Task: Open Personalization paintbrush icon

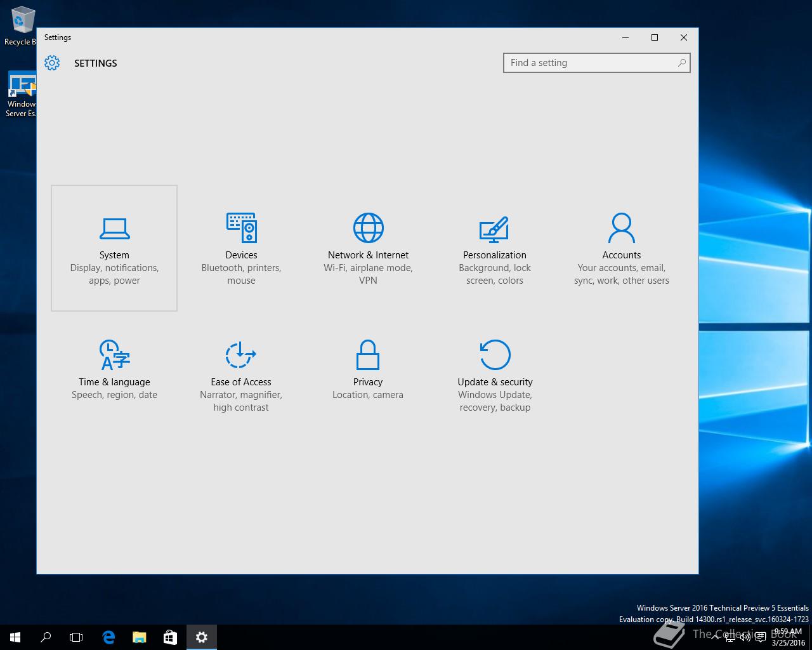Action: click(x=494, y=229)
